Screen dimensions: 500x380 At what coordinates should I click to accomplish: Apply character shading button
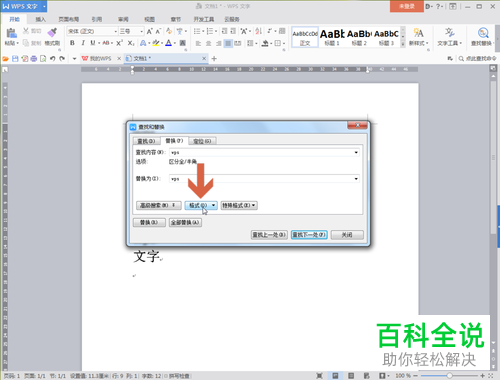pos(183,43)
